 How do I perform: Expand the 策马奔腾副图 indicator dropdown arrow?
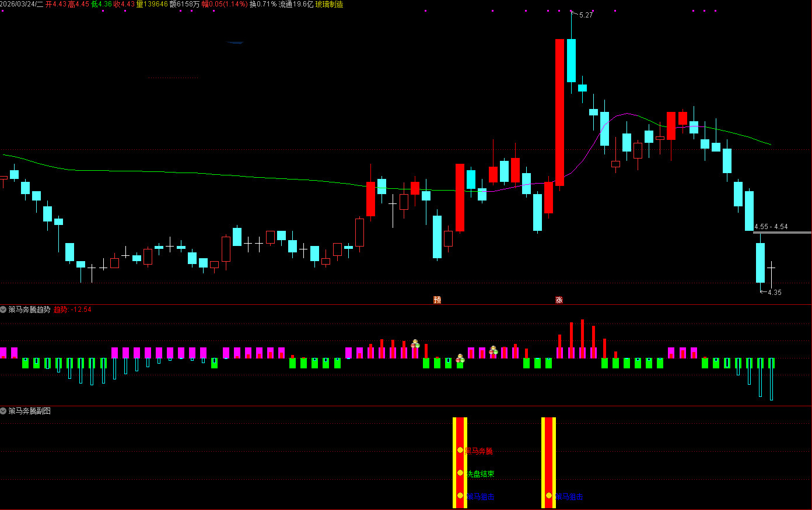3,411
